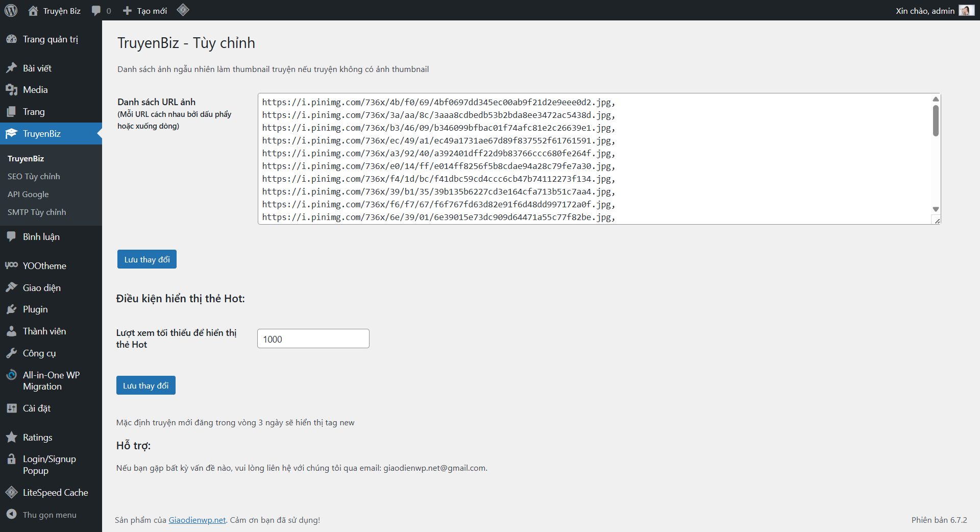Click the minimum views field showing 1000
Screen dimensions: 980x532
[313, 339]
